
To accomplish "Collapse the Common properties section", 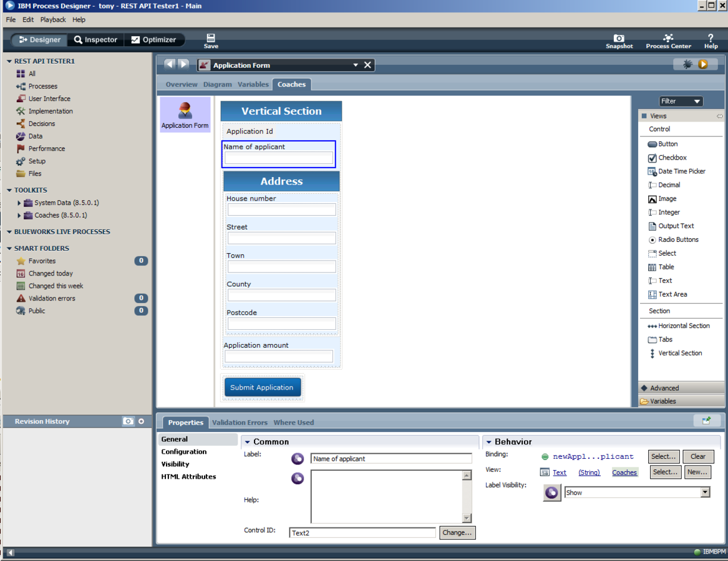I will (248, 442).
